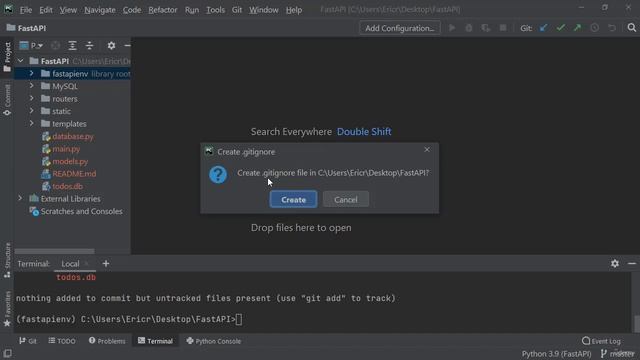This screenshot has width=640, height=360.
Task: Click Git Commit green checkmark
Action: tap(560, 28)
